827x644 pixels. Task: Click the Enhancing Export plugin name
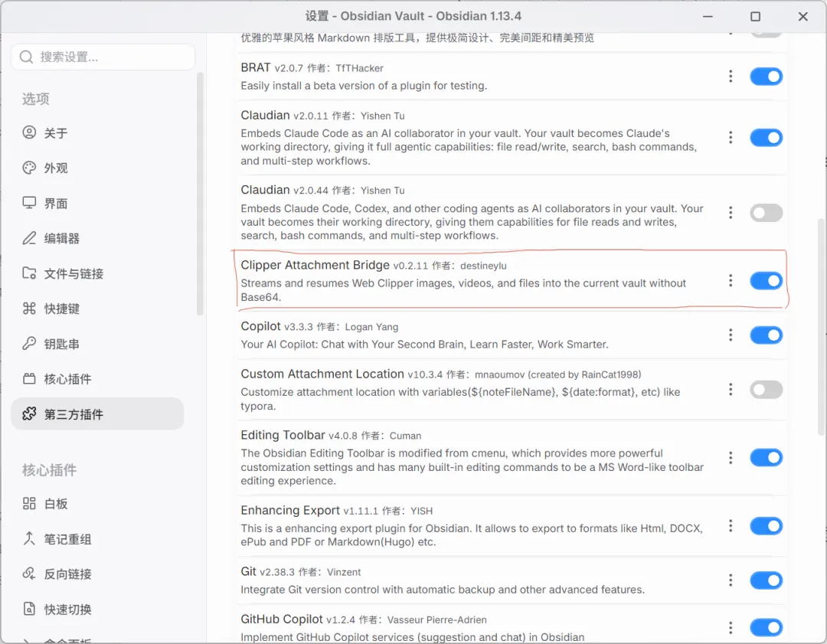[x=290, y=511]
